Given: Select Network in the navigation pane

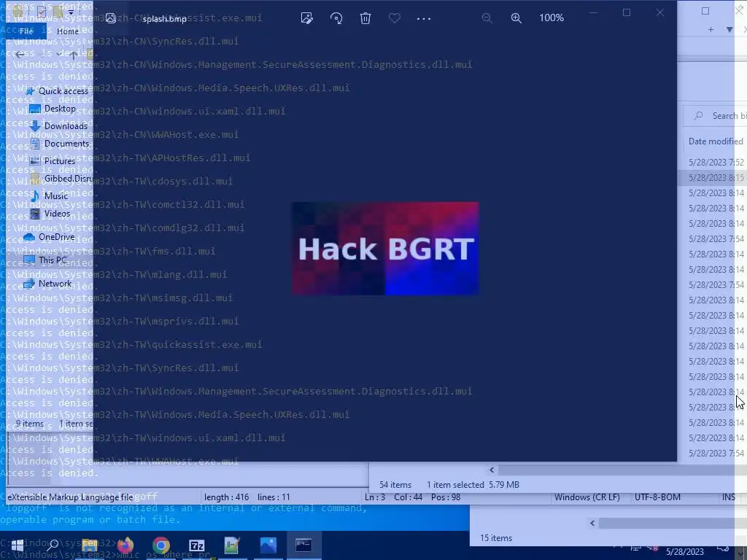Looking at the screenshot, I should pos(47,284).
